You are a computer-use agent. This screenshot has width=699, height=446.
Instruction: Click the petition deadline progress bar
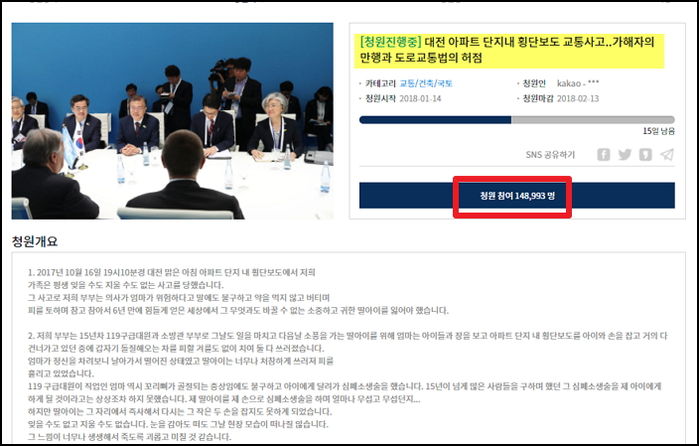pyautogui.click(x=517, y=120)
